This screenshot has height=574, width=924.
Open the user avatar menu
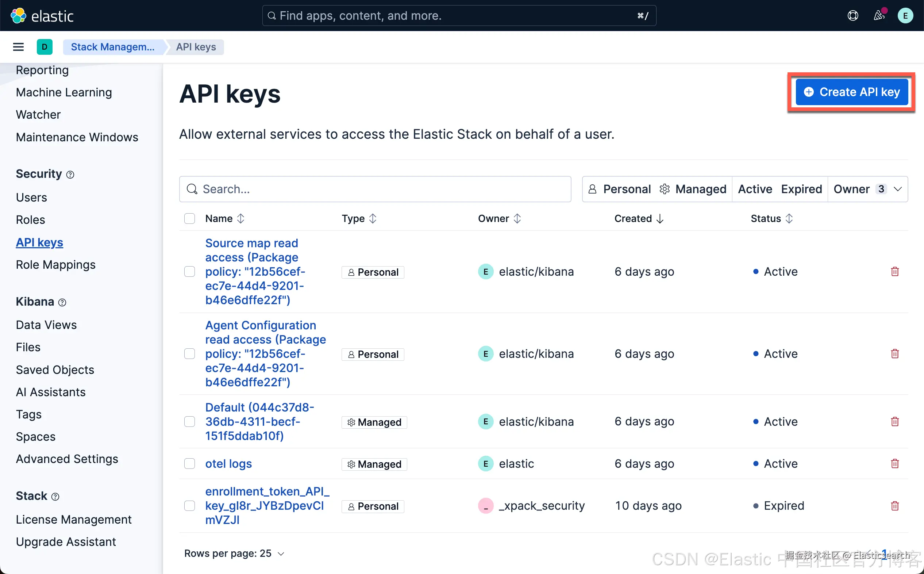click(x=905, y=16)
